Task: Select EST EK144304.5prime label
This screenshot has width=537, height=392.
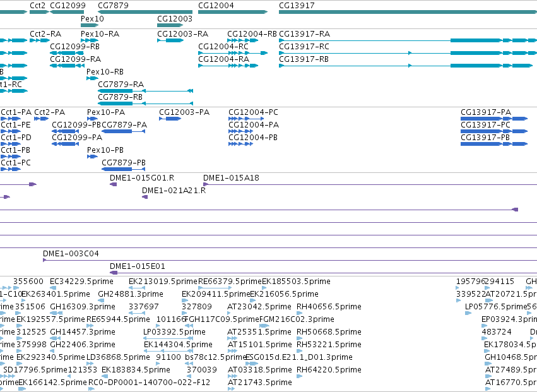Action: coord(178,345)
